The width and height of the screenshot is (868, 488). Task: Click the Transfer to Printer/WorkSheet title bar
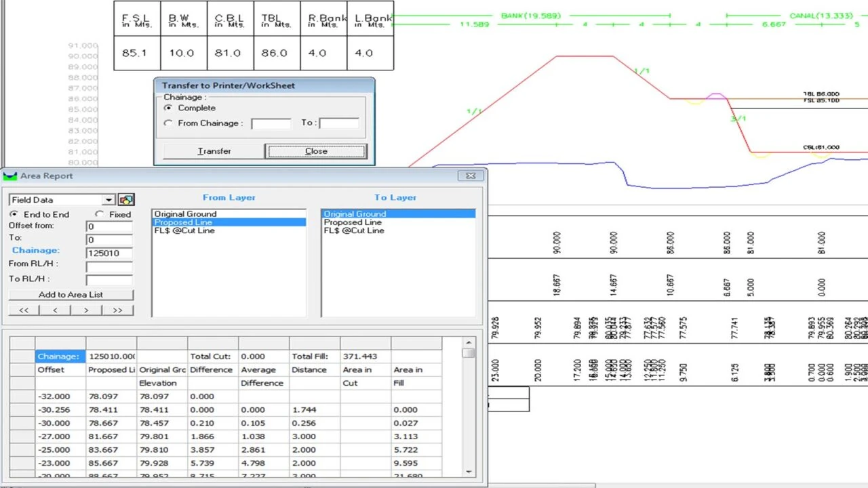click(x=264, y=85)
